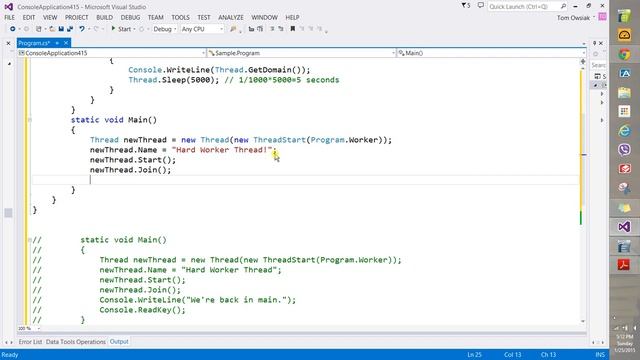This screenshot has height=360, width=640.
Task: Click the Quick Launch search magnifier
Action: click(x=563, y=6)
